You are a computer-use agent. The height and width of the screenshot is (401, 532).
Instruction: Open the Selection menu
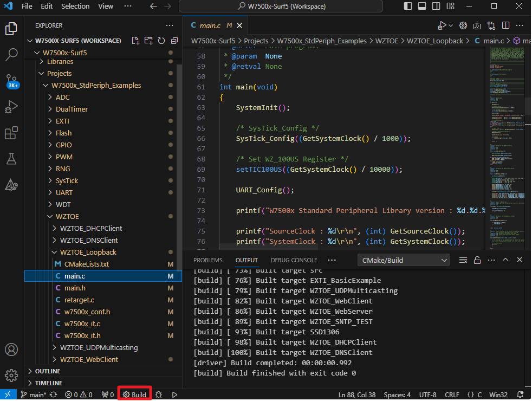click(x=75, y=6)
